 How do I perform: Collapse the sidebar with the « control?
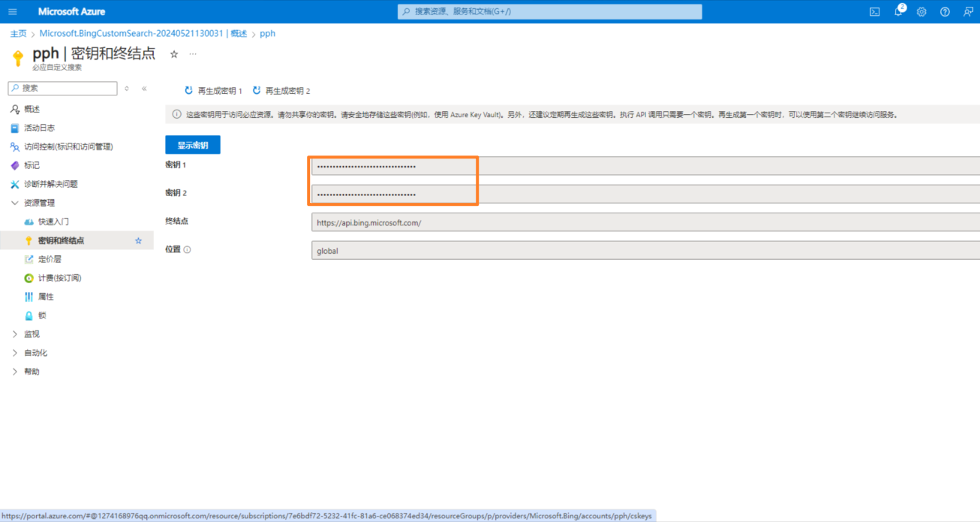tap(143, 88)
